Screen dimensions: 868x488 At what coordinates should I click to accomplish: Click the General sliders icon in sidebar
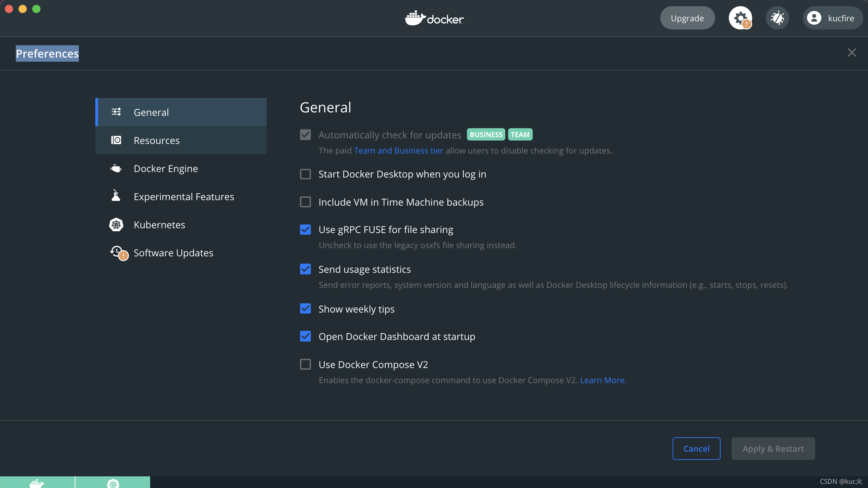pos(116,112)
